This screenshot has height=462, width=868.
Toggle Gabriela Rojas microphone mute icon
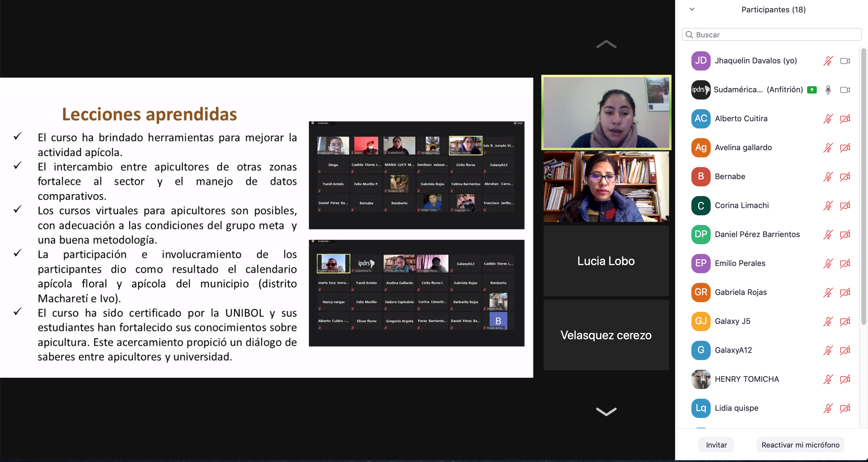[x=828, y=293]
